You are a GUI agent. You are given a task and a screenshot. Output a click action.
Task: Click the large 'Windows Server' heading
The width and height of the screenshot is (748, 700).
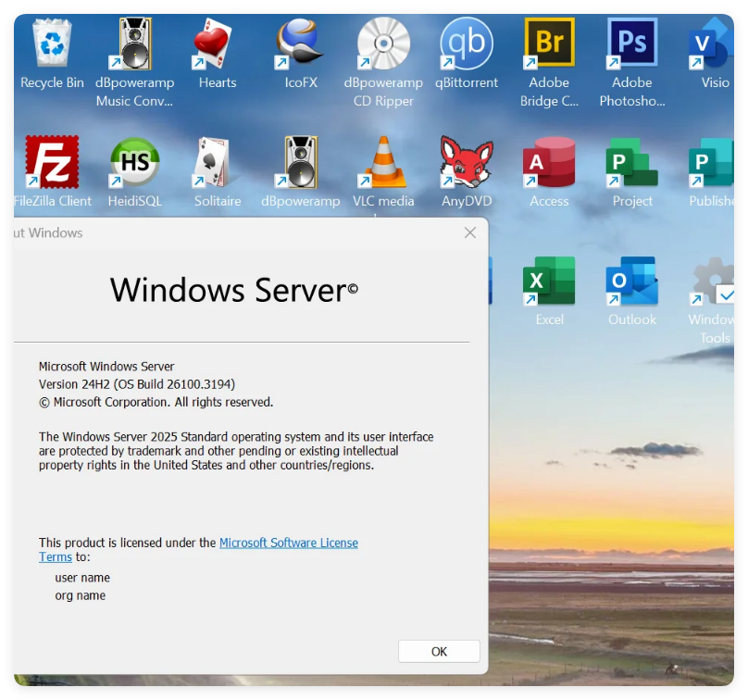pos(233,290)
